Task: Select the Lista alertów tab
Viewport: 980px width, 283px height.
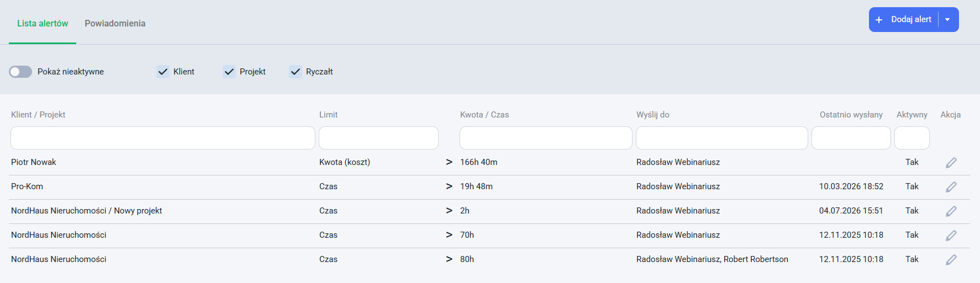Action: click(43, 23)
